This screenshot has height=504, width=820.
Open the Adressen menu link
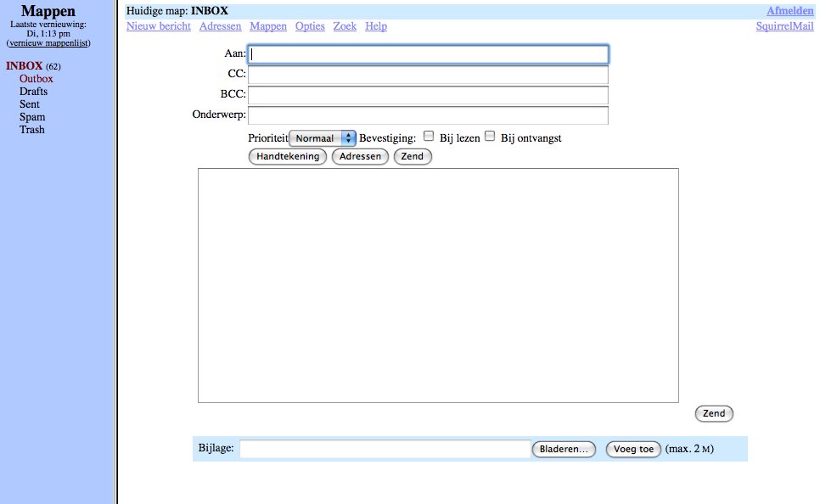tap(220, 26)
